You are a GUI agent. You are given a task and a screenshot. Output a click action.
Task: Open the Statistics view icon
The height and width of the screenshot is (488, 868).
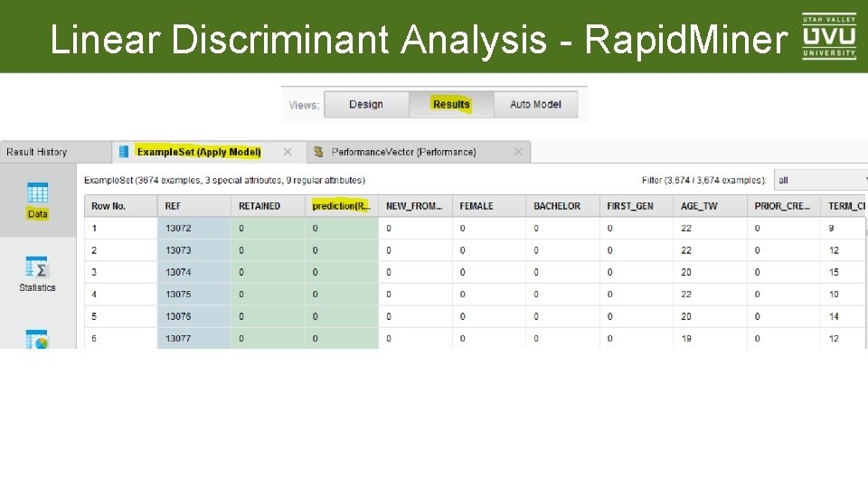(x=36, y=267)
